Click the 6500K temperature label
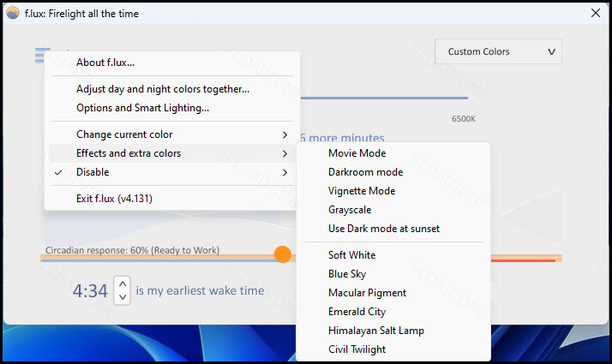Screen dimensions: 612x364 464,119
